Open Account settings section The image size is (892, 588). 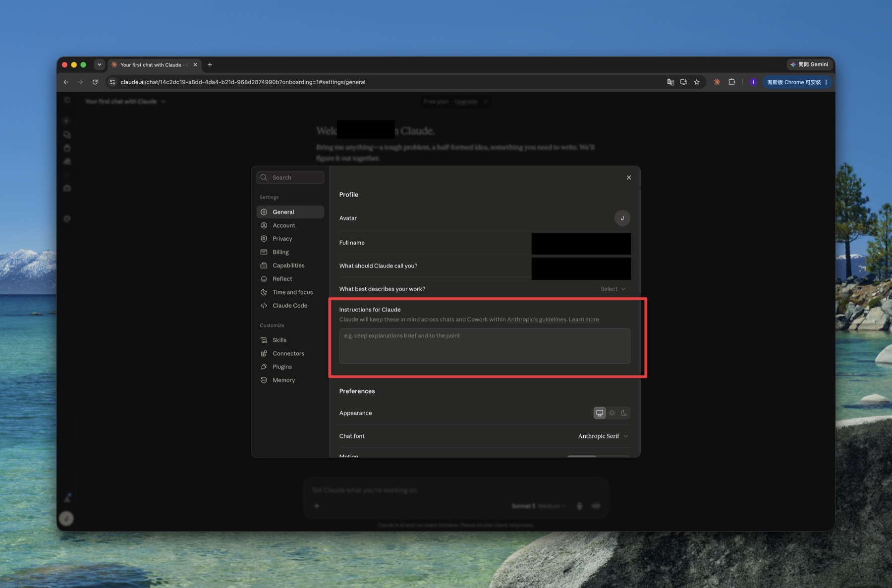[x=290, y=225]
